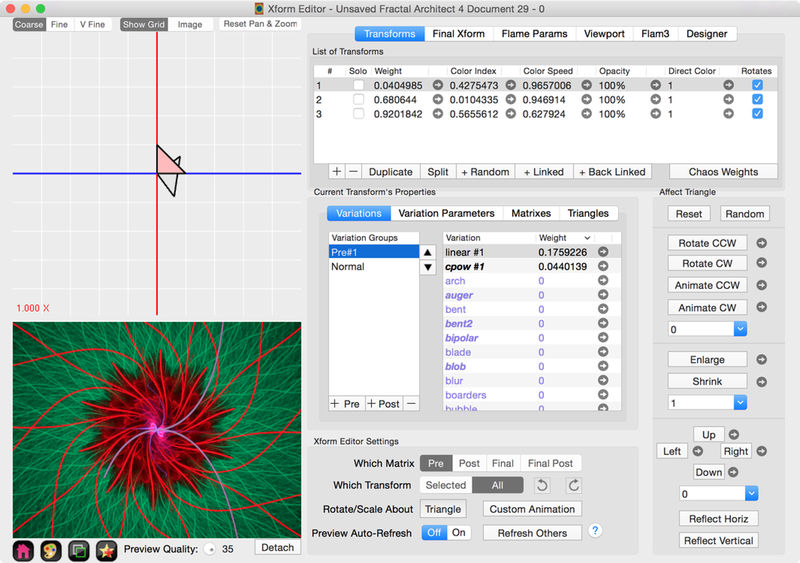This screenshot has width=800, height=563.
Task: Click arrow in the bipolar variation row
Action: 603,337
